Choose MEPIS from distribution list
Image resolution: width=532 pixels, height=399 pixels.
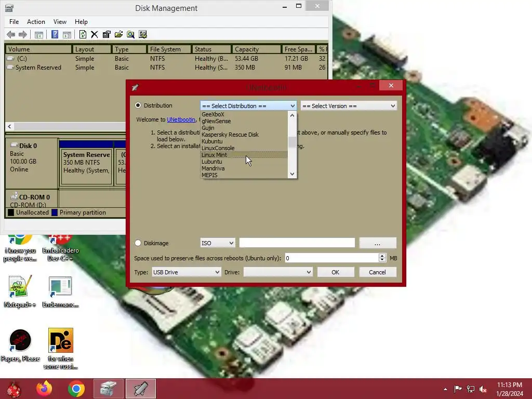pos(244,175)
